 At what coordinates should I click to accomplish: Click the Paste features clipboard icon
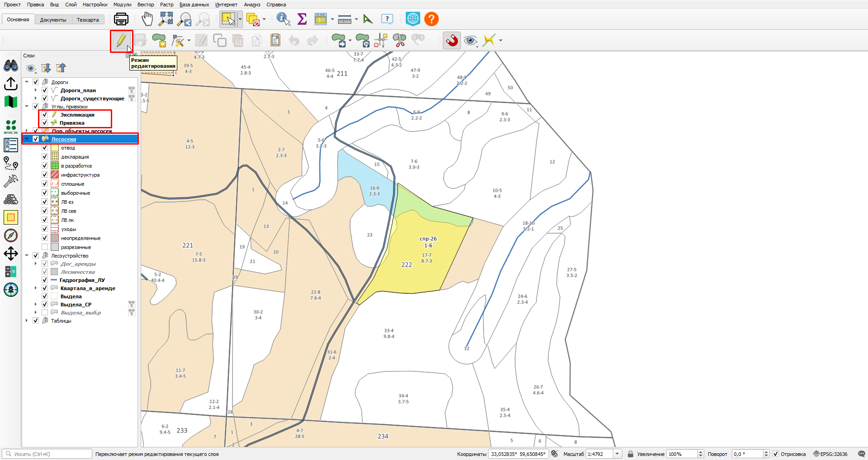pos(275,41)
